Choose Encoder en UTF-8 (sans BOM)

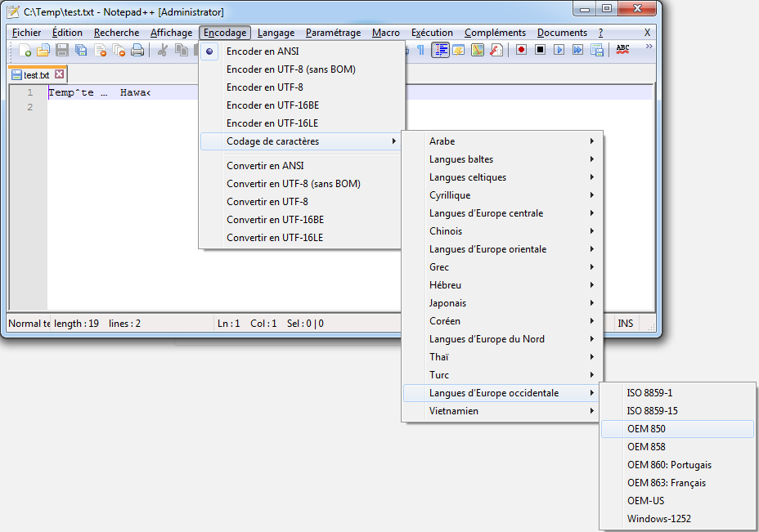(x=290, y=69)
